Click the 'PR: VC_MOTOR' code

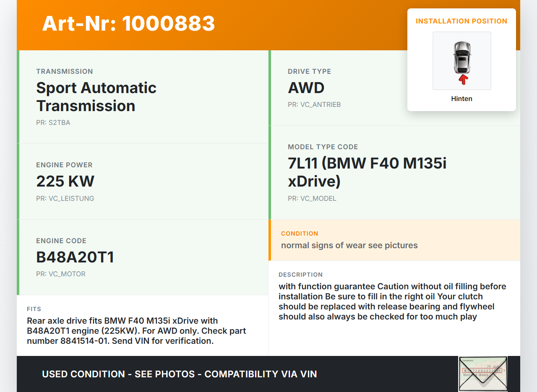(61, 274)
